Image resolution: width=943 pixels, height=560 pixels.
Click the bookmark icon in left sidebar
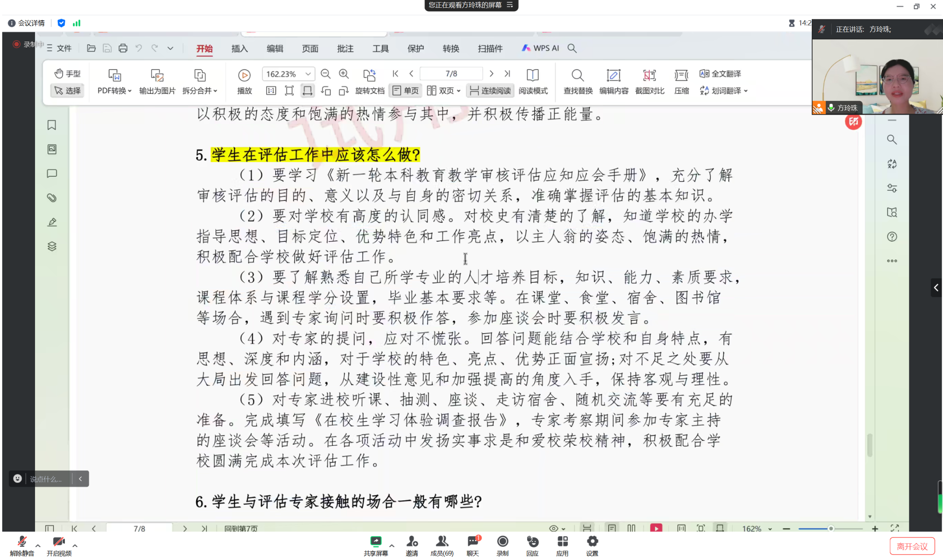pos(52,125)
